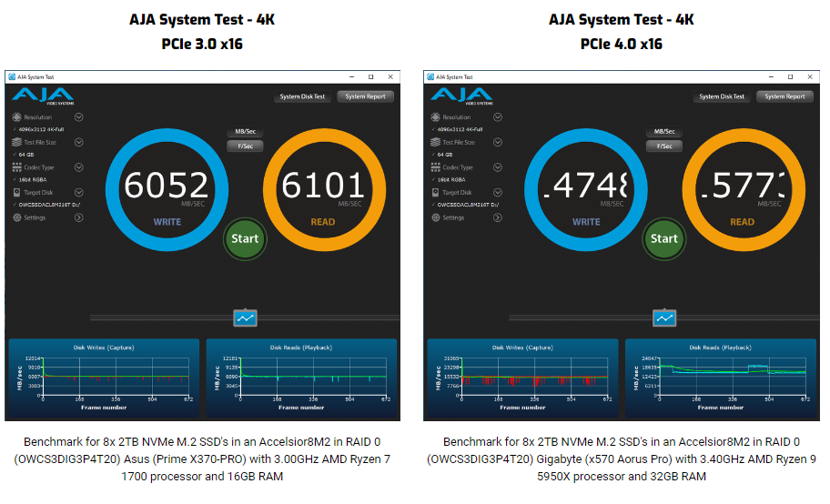The width and height of the screenshot is (830, 504).
Task: Click Target Disk icon in PCIe 3.0 window
Action: (17, 192)
